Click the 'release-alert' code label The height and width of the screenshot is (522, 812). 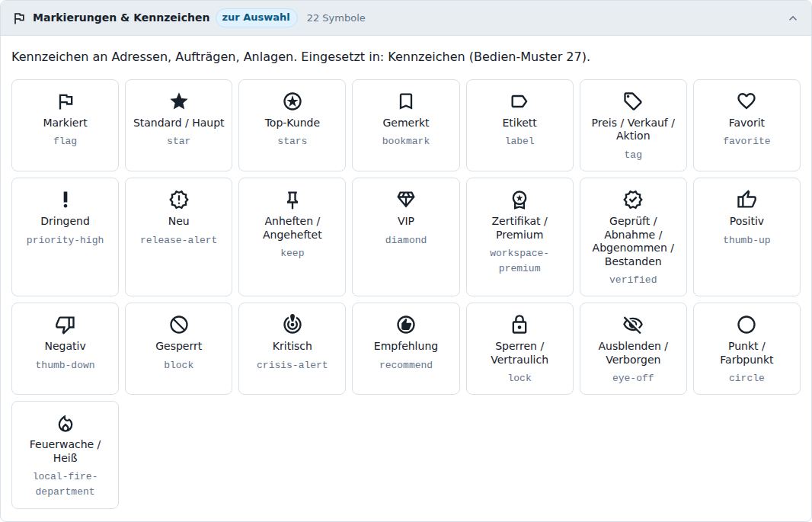(179, 240)
